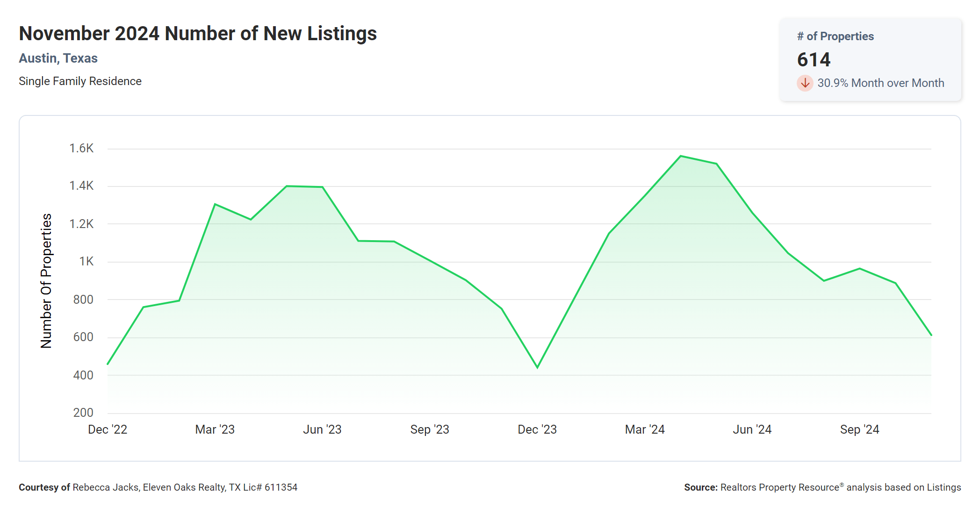Select the "Sep '23" x-axis label
This screenshot has width=980, height=514.
click(x=430, y=429)
